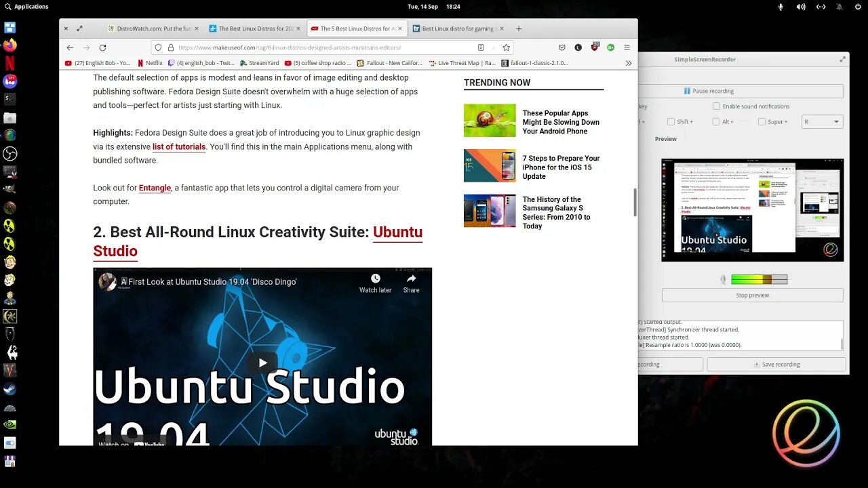Close the Best Linux distro for gaming tab
The image size is (868, 488).
click(x=502, y=28)
